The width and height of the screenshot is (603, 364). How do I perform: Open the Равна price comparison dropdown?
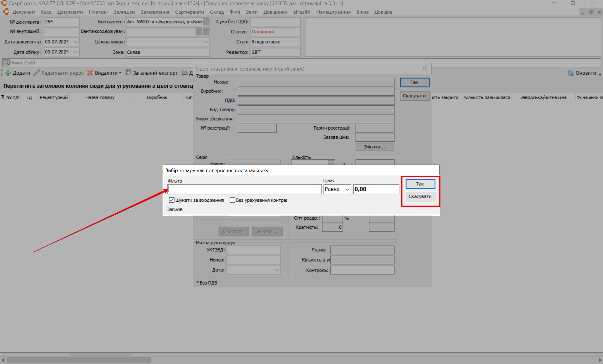(347, 189)
